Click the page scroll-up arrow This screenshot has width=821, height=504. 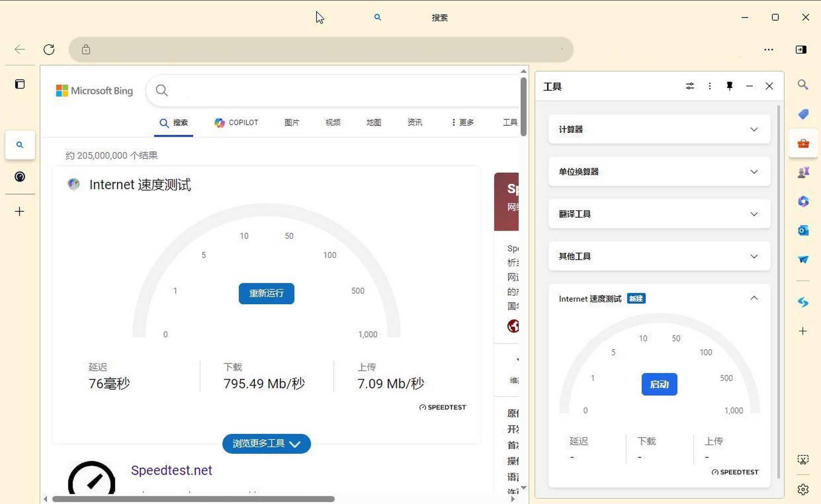point(523,71)
